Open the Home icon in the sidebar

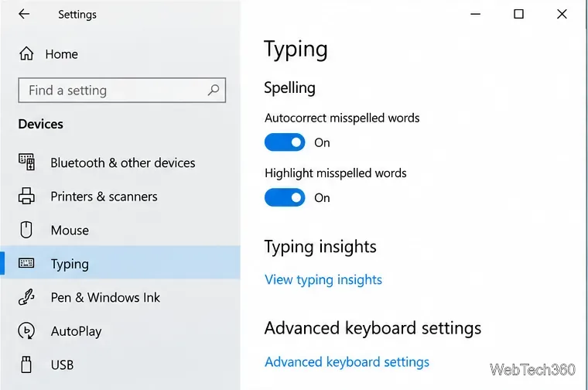[26, 53]
